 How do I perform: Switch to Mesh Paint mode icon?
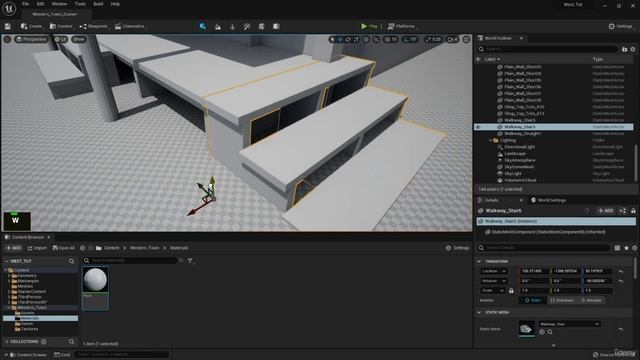pyautogui.click(x=247, y=27)
